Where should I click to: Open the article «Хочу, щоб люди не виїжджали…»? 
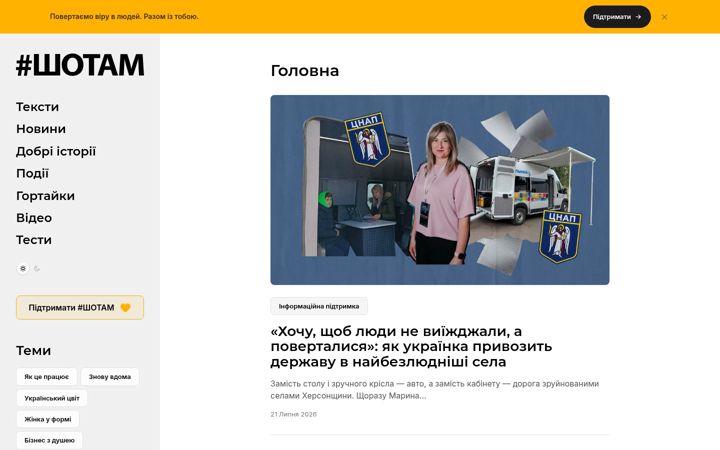click(x=411, y=346)
